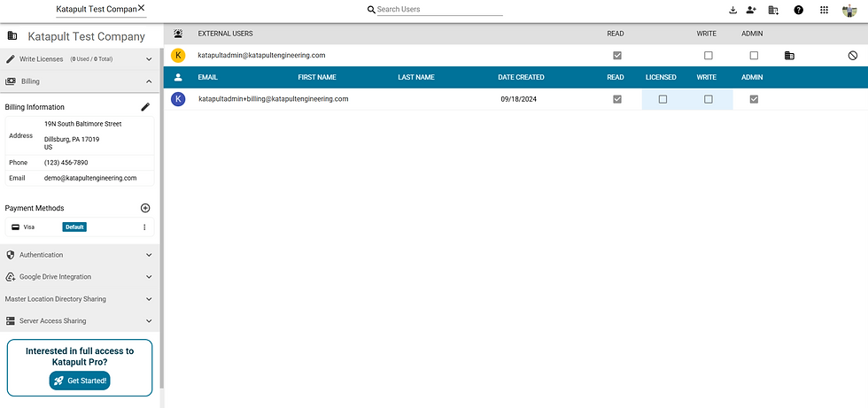868x408 pixels.
Task: Click the Authentication shield icon
Action: (x=10, y=255)
